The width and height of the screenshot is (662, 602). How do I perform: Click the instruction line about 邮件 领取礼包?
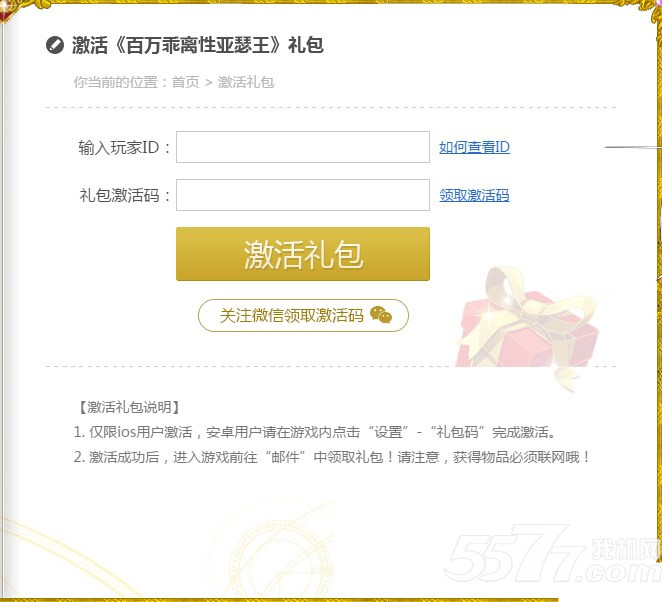(332, 457)
